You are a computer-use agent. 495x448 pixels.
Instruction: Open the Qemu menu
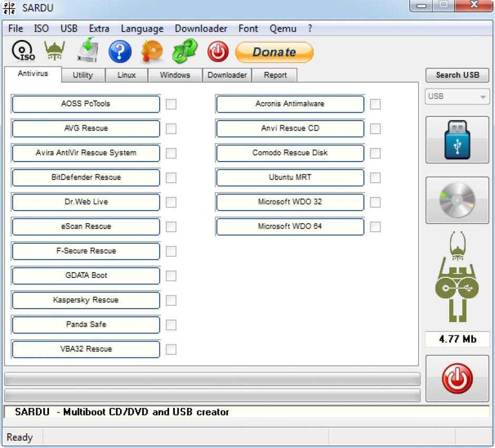[x=283, y=28]
